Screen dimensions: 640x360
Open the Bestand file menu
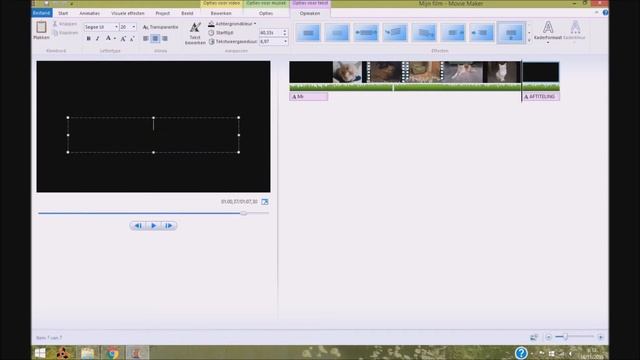tap(42, 13)
